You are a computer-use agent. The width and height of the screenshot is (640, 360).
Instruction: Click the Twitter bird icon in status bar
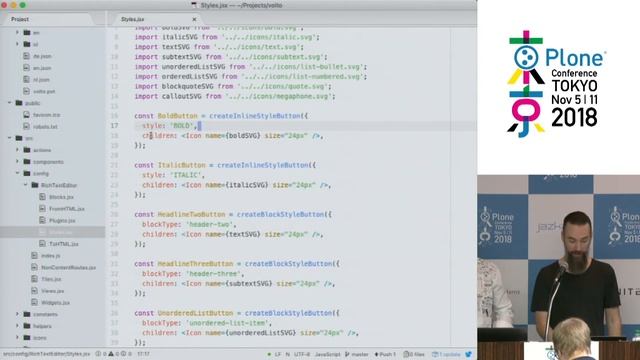click(x=468, y=354)
